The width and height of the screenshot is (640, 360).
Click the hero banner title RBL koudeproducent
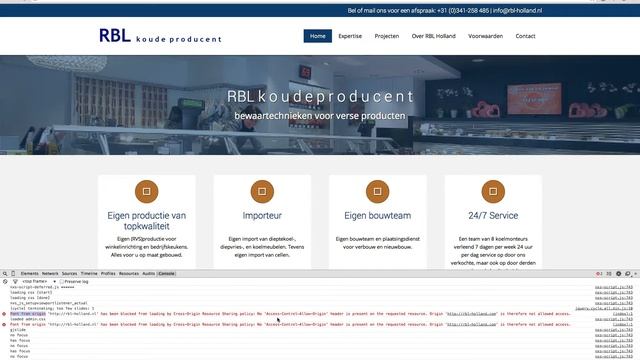[x=320, y=97]
